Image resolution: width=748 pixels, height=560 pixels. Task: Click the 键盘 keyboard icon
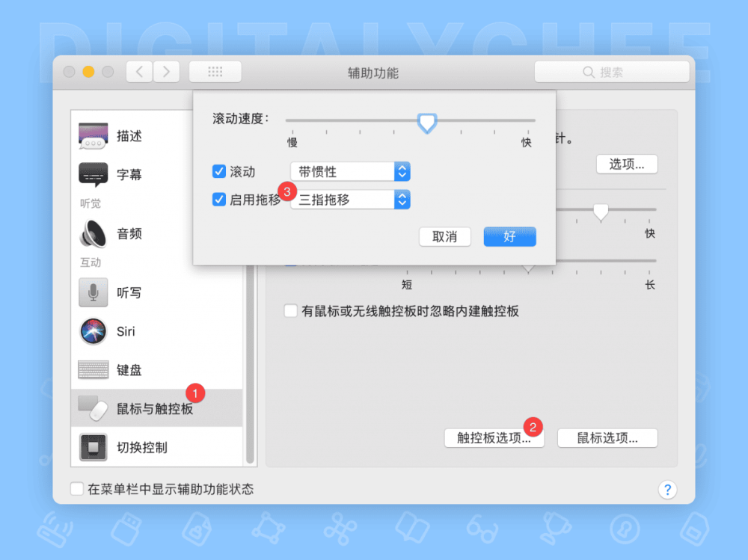coord(93,369)
